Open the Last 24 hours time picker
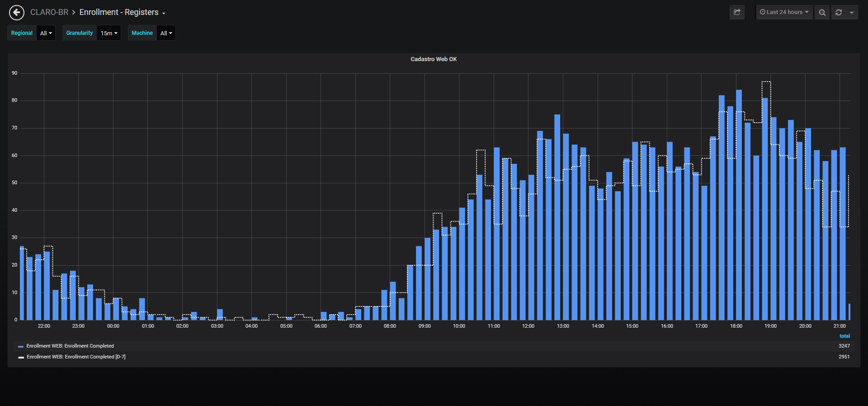 (x=784, y=12)
